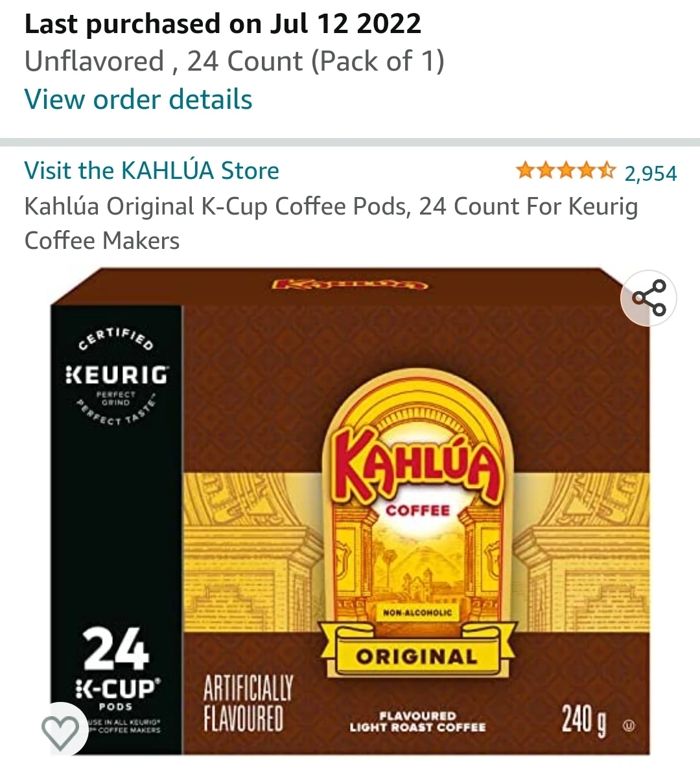Open the 2,954 customer ratings

pyautogui.click(x=651, y=173)
